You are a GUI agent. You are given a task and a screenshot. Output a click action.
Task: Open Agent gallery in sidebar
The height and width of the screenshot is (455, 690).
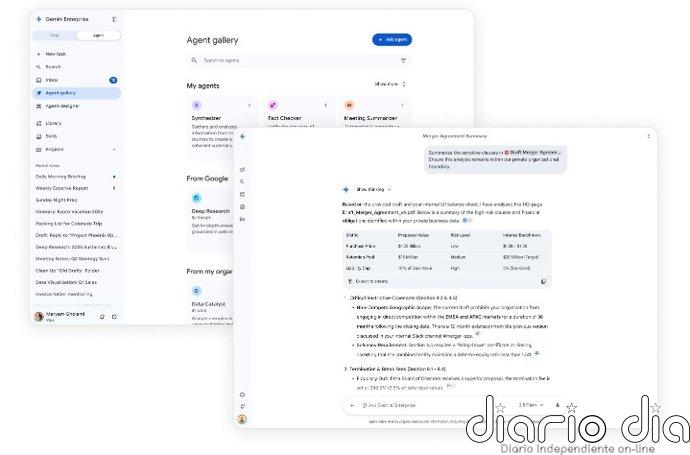pyautogui.click(x=76, y=93)
